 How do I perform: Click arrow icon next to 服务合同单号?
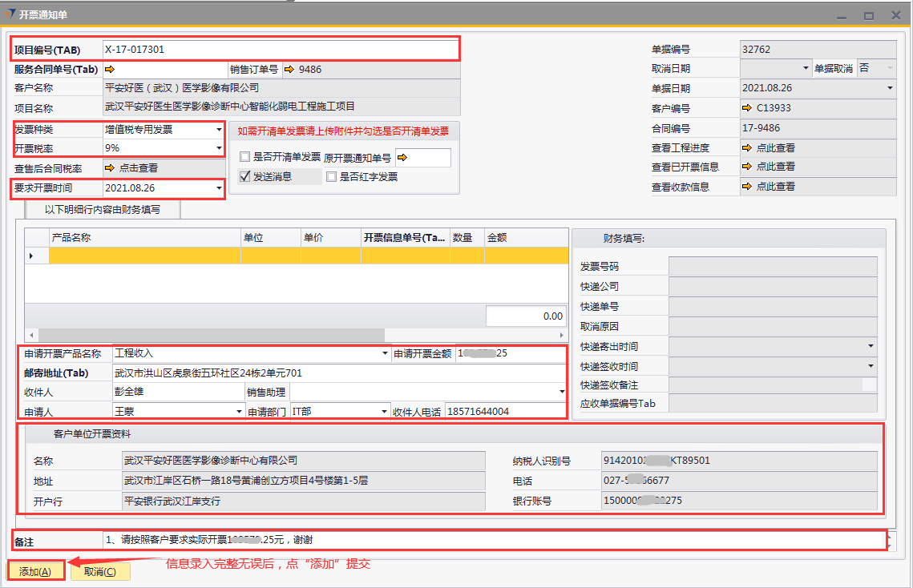[111, 70]
